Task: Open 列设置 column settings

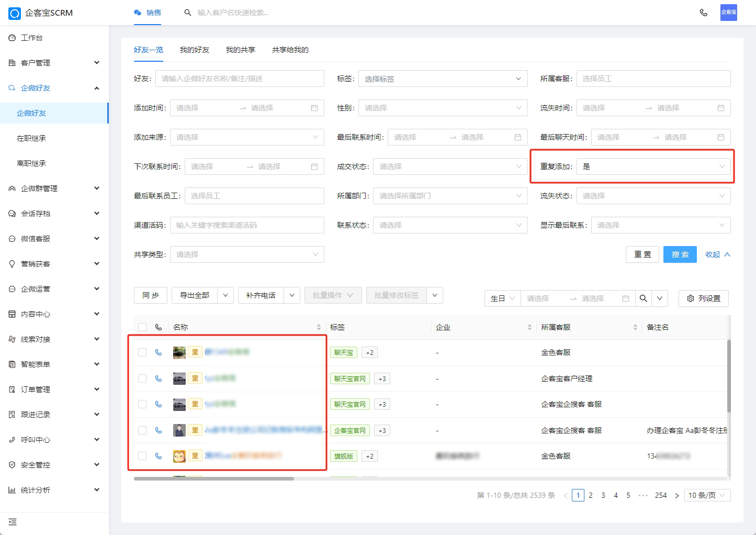Action: (x=704, y=298)
